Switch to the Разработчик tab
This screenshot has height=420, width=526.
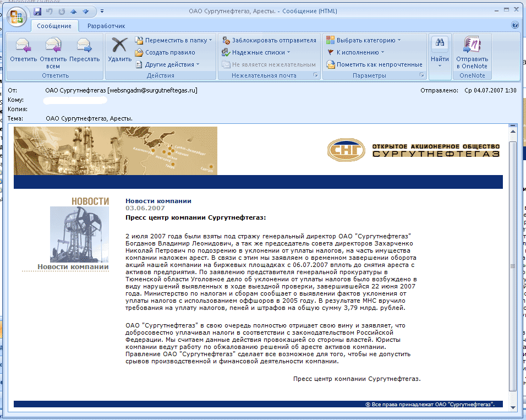[x=106, y=26]
